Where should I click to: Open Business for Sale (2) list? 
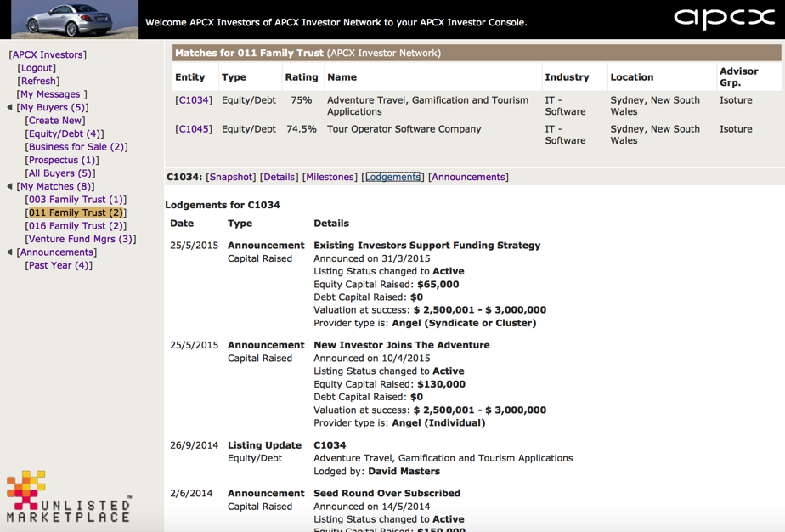(76, 147)
